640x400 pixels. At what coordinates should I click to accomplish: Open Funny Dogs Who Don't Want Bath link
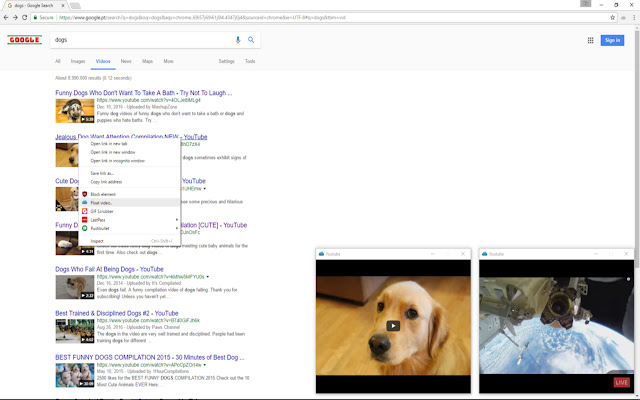[x=143, y=93]
